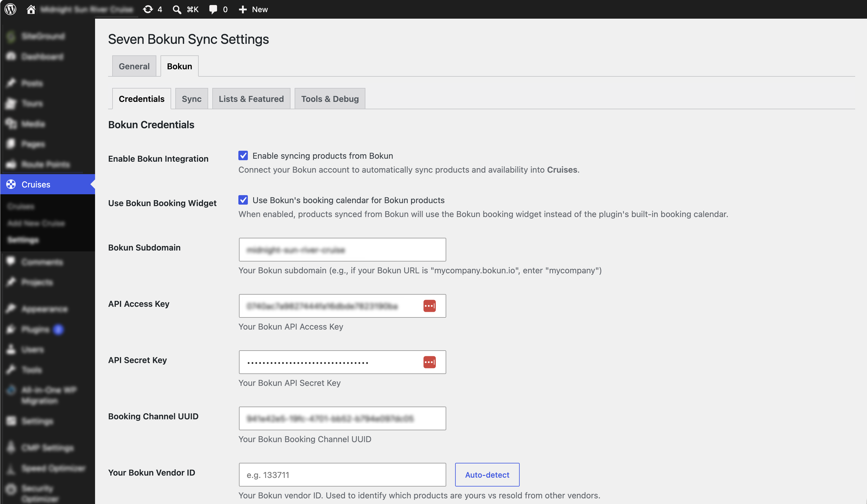Click the Auto-detect button

(487, 474)
